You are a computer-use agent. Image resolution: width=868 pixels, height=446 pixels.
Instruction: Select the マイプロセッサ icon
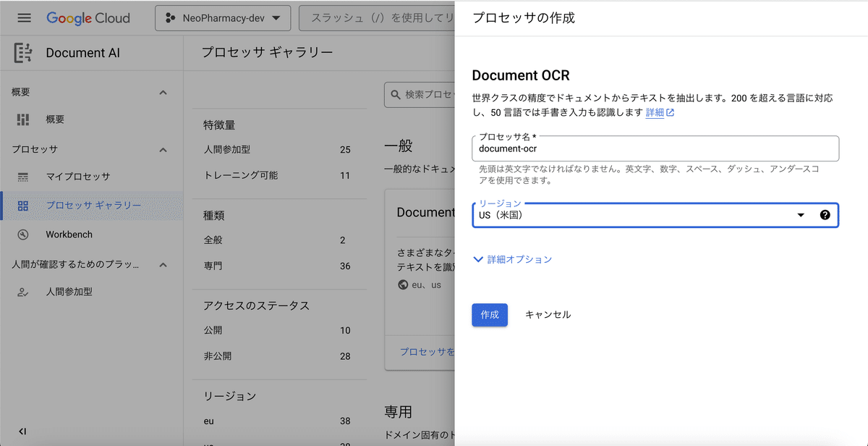pos(23,177)
